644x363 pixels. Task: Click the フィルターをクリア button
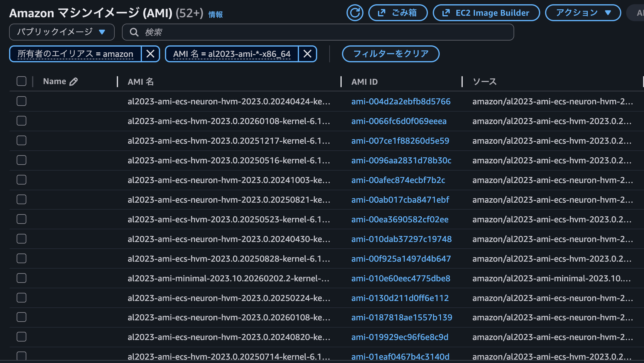click(390, 54)
